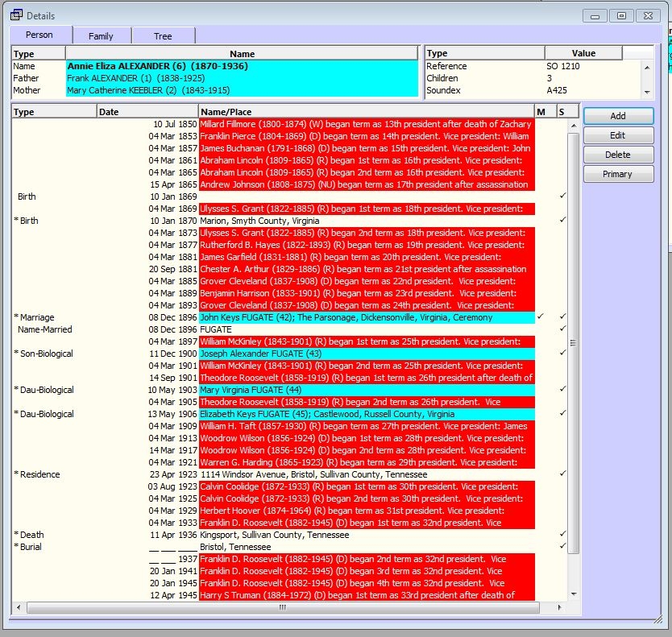Viewport: 672px width, 637px height.
Task: Toggle S checkmark on Birth 10 Jan 1869 row
Action: click(x=562, y=196)
